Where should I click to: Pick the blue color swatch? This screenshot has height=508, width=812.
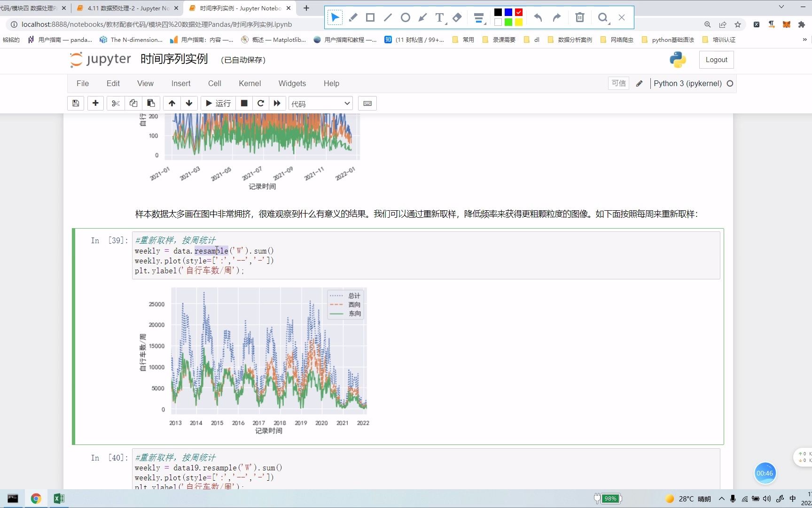pyautogui.click(x=508, y=12)
